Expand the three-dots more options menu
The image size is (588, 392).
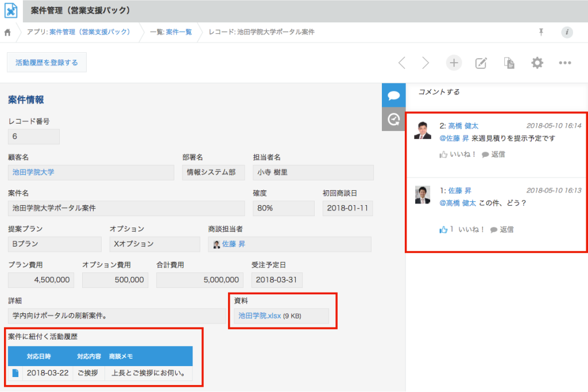[x=565, y=63]
